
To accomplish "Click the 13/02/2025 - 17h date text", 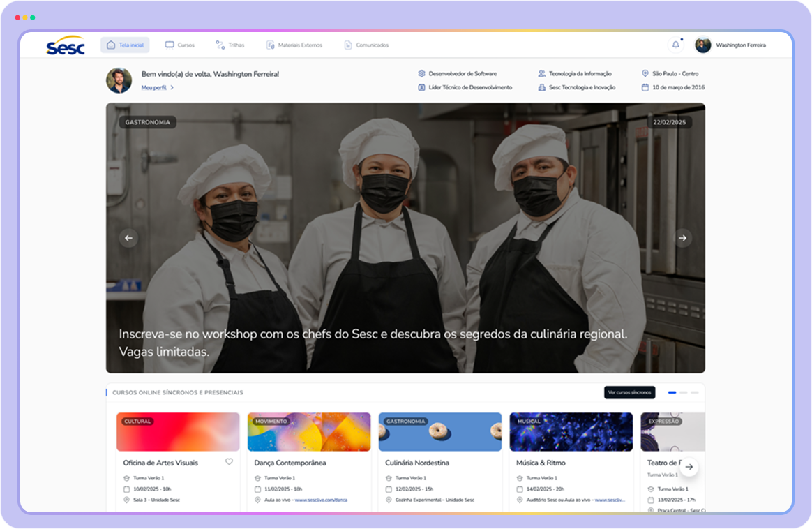I will pyautogui.click(x=677, y=500).
